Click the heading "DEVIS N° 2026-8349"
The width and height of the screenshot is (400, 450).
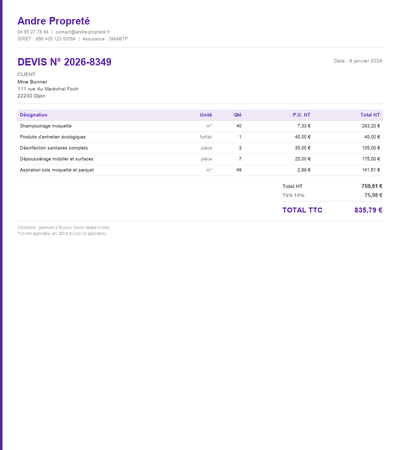[64, 62]
